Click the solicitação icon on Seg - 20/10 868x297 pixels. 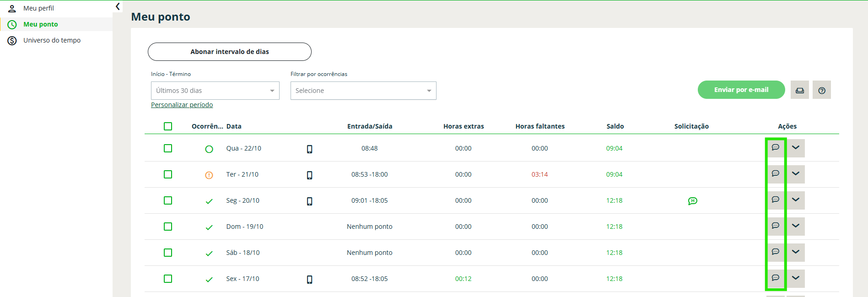[692, 201]
